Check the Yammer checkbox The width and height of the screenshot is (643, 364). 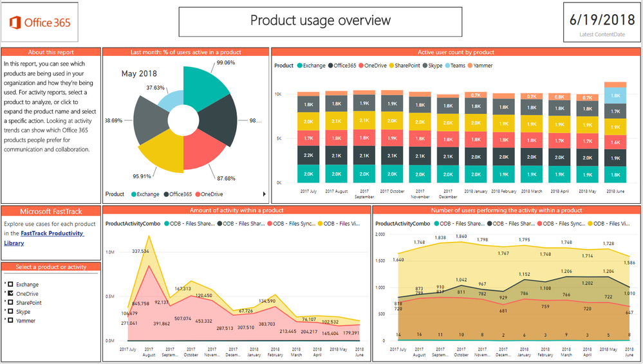click(x=11, y=320)
